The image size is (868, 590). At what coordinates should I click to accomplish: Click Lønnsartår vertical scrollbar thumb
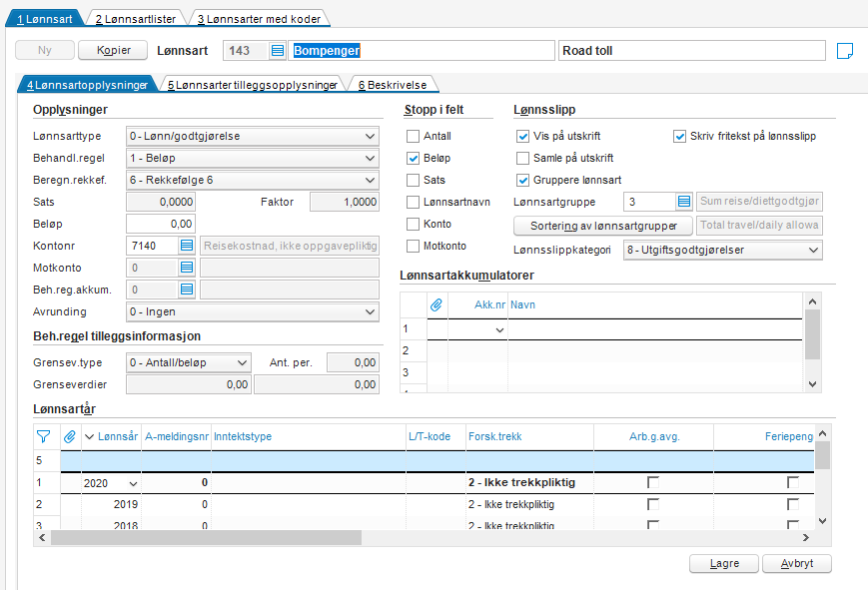pos(823,455)
